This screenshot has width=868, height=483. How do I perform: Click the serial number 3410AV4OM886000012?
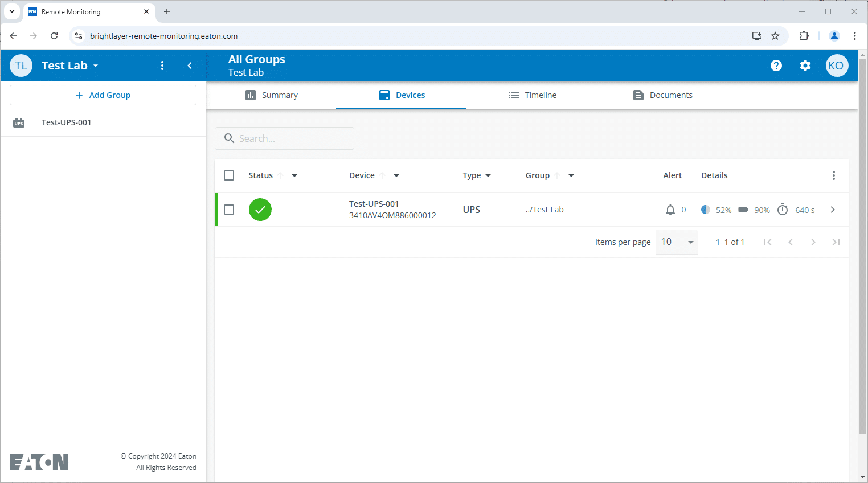pos(392,215)
